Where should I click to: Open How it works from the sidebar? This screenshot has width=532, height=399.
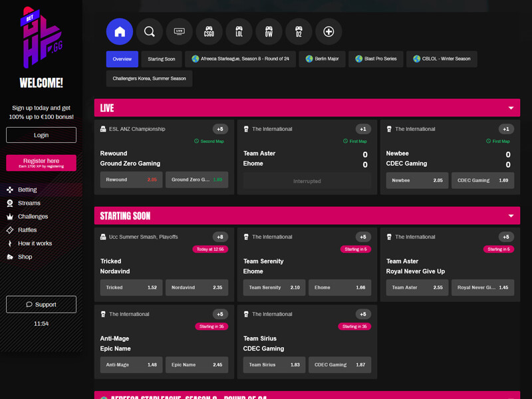click(x=29, y=243)
